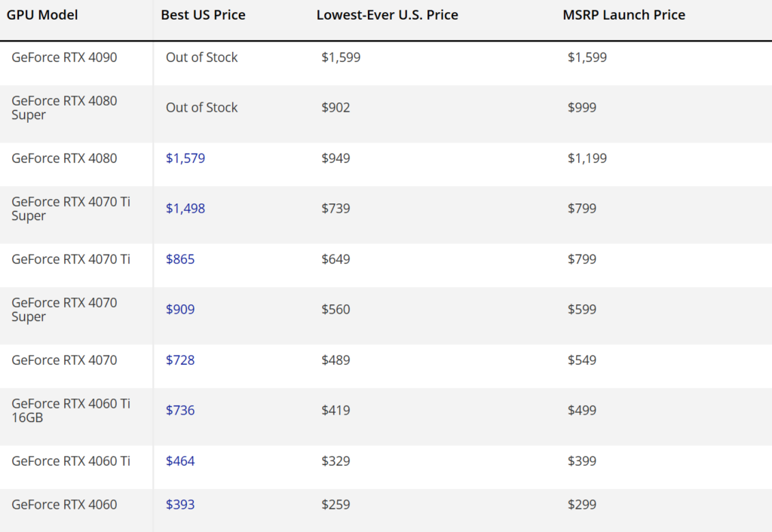Select the GeForce RTX 4060 model name
Screen dimensions: 772x532
pos(63,505)
